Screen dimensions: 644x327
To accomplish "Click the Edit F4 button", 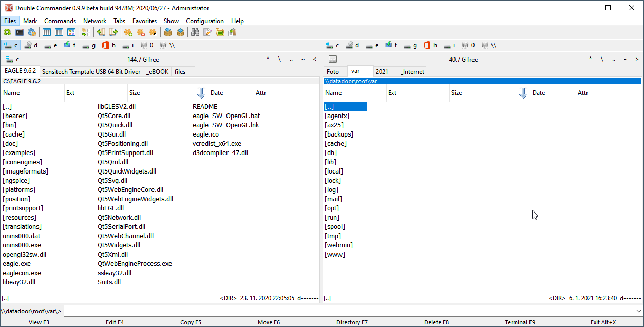I will pos(115,322).
